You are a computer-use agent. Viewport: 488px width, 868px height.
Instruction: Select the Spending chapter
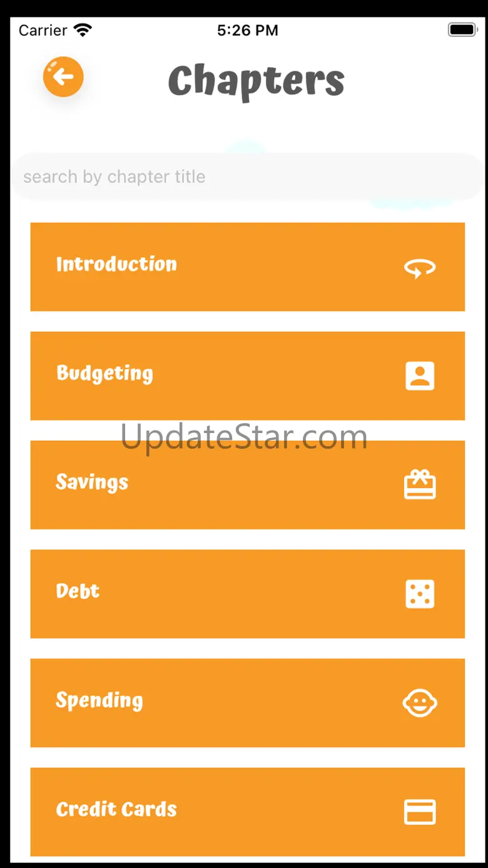[248, 702]
